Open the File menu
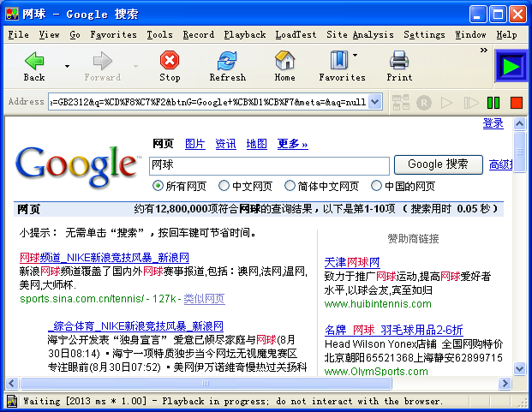532x412 pixels. pyautogui.click(x=18, y=34)
